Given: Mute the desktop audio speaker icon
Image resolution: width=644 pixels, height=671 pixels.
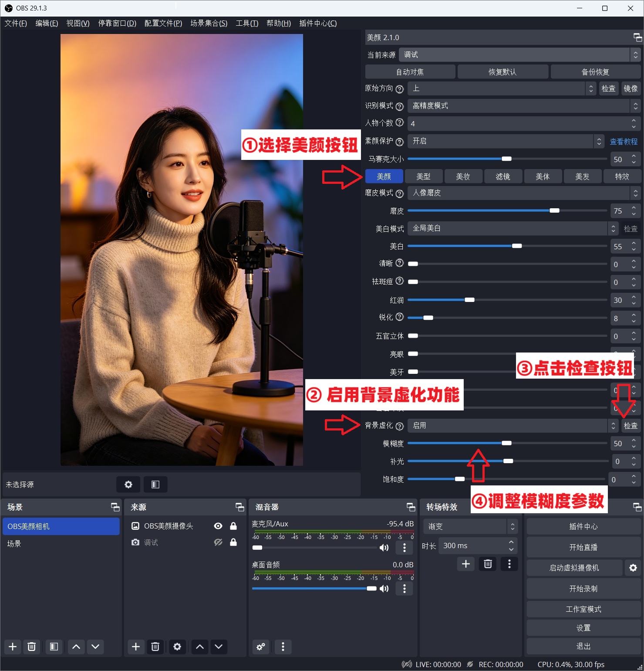Looking at the screenshot, I should tap(384, 589).
